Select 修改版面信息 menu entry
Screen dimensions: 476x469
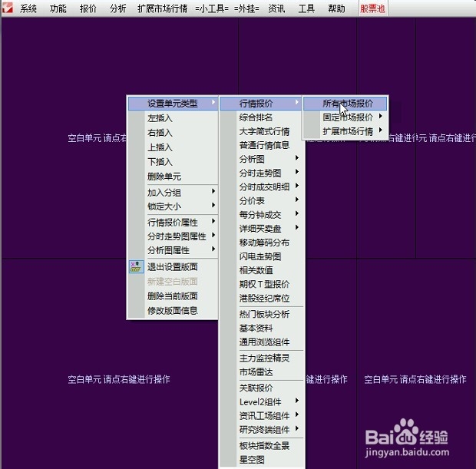(x=173, y=311)
